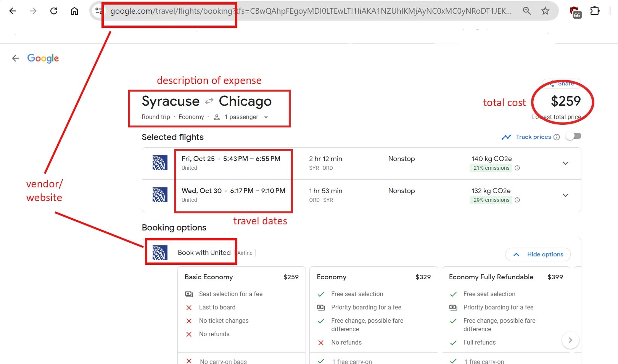Toggle the Track prices switch

tap(573, 136)
